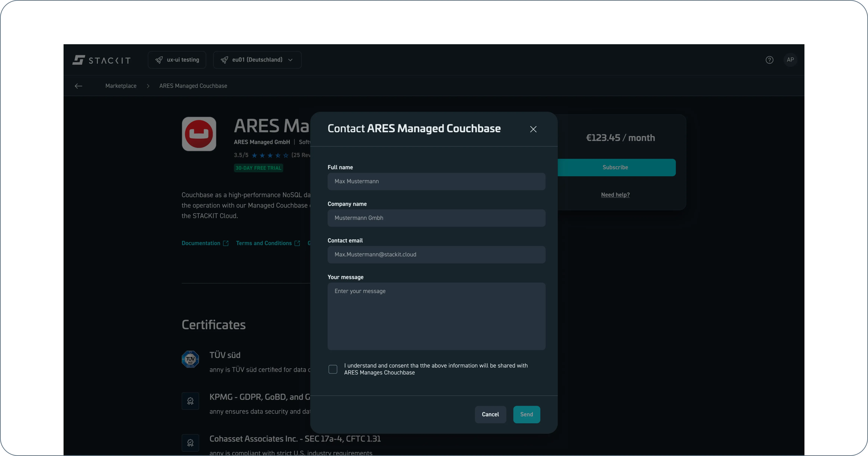Check the consent to share information checkbox
The image size is (868, 456).
pos(333,369)
